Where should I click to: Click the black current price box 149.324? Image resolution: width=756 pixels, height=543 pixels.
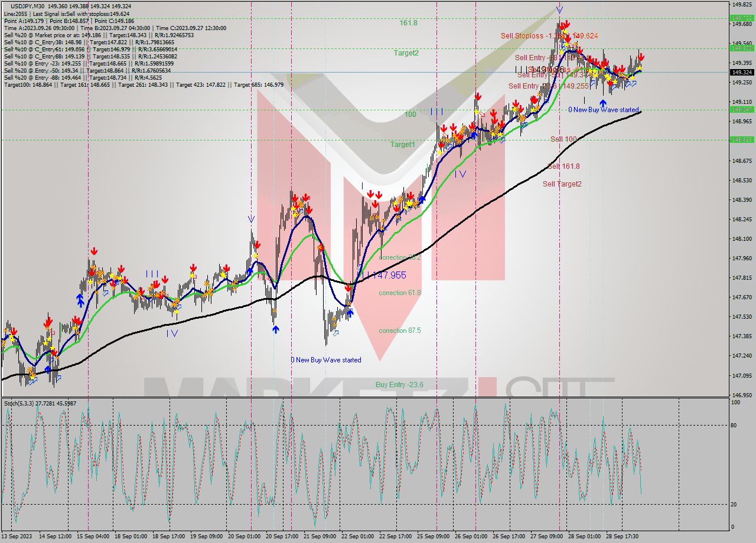[742, 73]
